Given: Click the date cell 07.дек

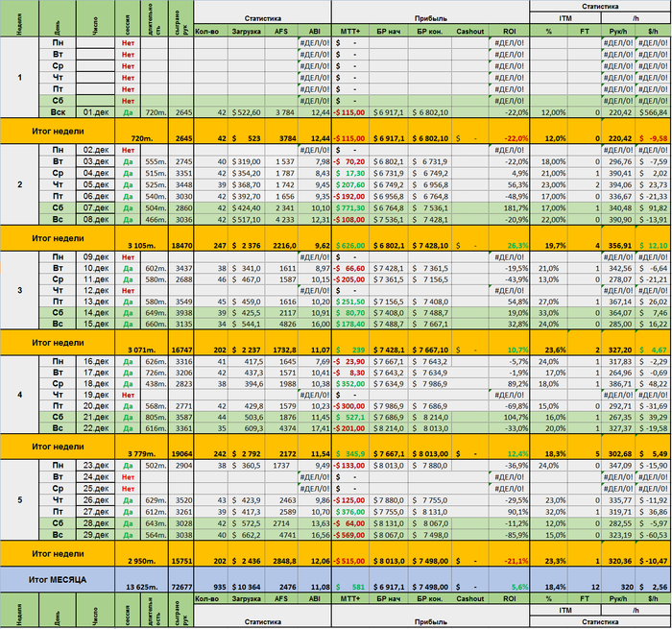Looking at the screenshot, I should [96, 208].
